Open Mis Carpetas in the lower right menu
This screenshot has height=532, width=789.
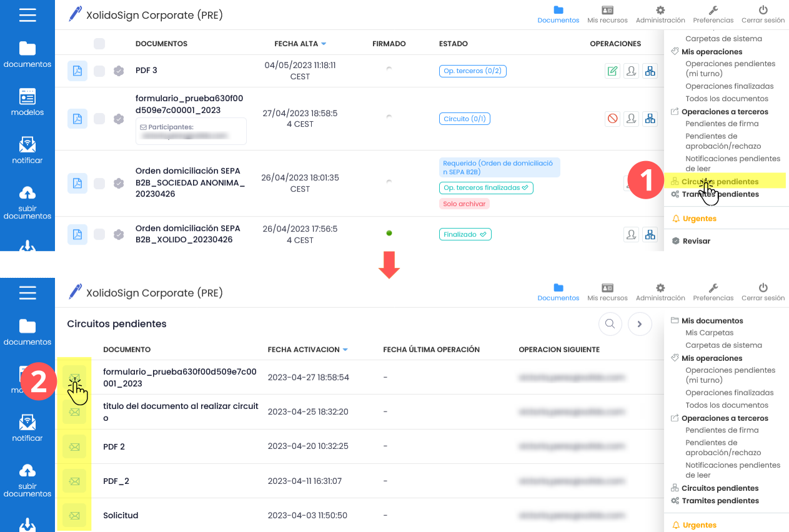pyautogui.click(x=710, y=333)
